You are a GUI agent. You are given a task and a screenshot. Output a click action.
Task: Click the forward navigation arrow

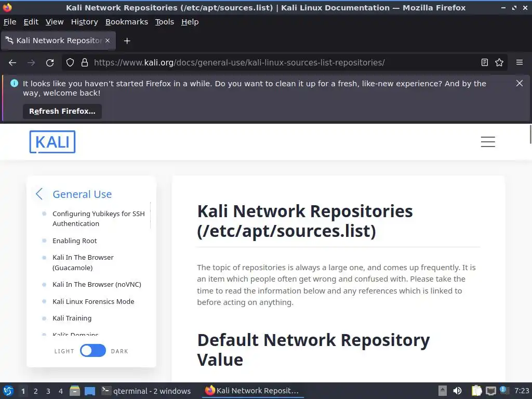pos(31,63)
